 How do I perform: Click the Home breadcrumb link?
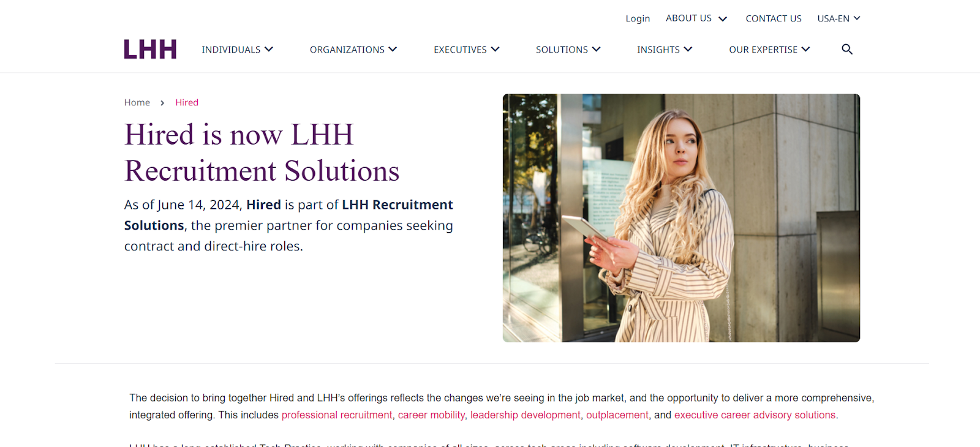(x=137, y=102)
